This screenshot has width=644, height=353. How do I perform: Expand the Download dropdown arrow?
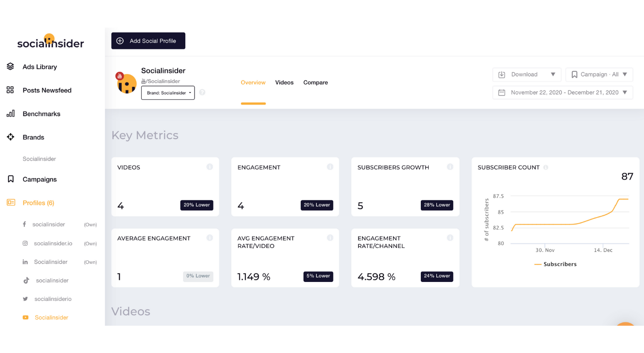553,75
